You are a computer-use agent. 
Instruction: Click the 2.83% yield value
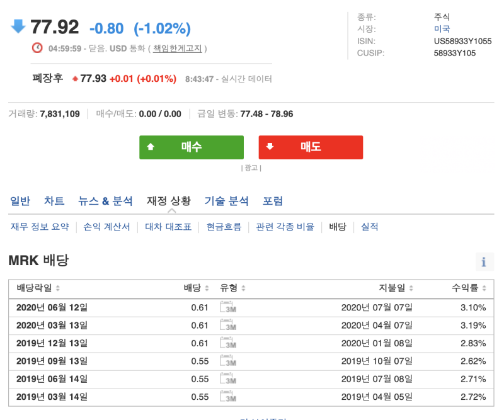click(x=473, y=343)
